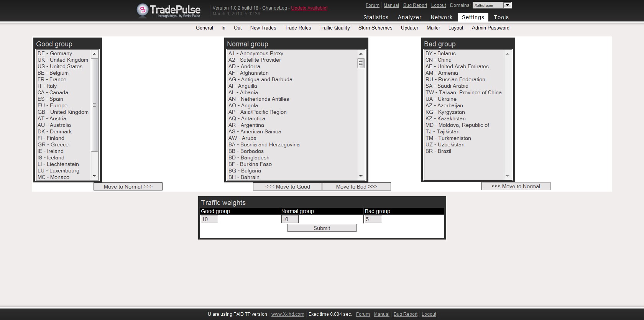Image resolution: width=644 pixels, height=320 pixels.
Task: Open Skim Schemes settings submenu
Action: pos(375,28)
